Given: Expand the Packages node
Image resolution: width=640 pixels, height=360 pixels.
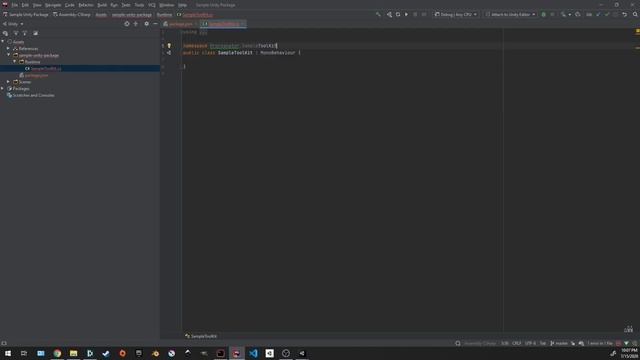Looking at the screenshot, I should click(3, 89).
